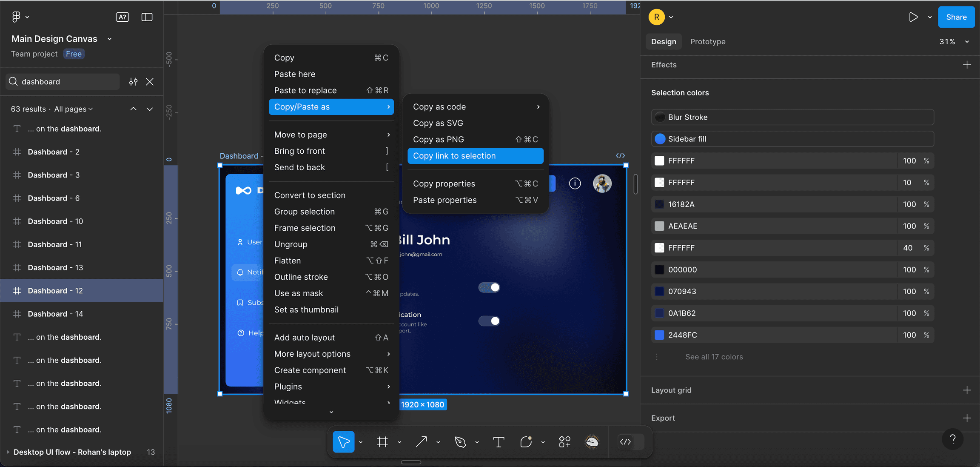Toggle Dev Mode switch in bottom toolbar
The height and width of the screenshot is (467, 980).
pyautogui.click(x=630, y=442)
